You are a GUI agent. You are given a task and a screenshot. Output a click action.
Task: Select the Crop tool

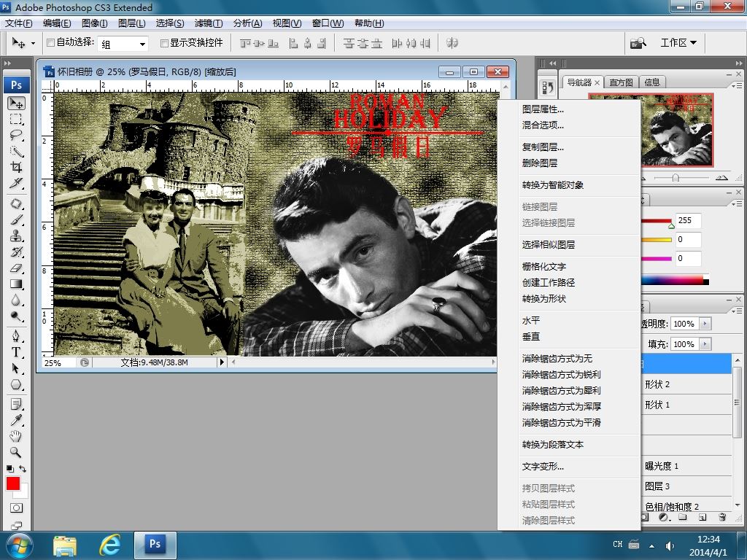[x=16, y=167]
